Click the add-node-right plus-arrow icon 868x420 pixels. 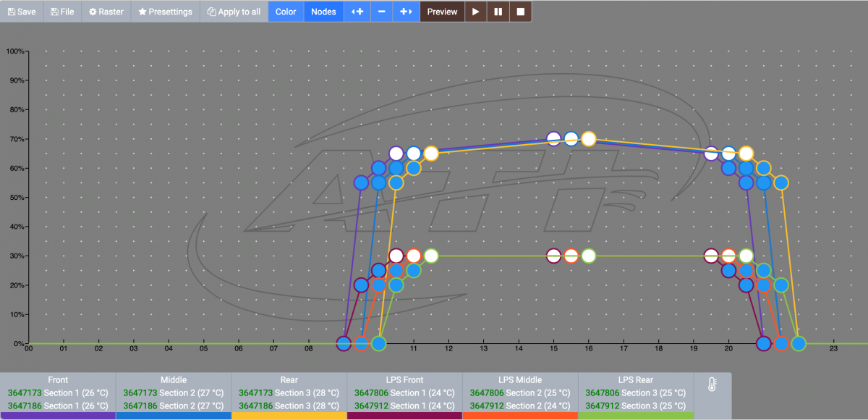click(407, 12)
